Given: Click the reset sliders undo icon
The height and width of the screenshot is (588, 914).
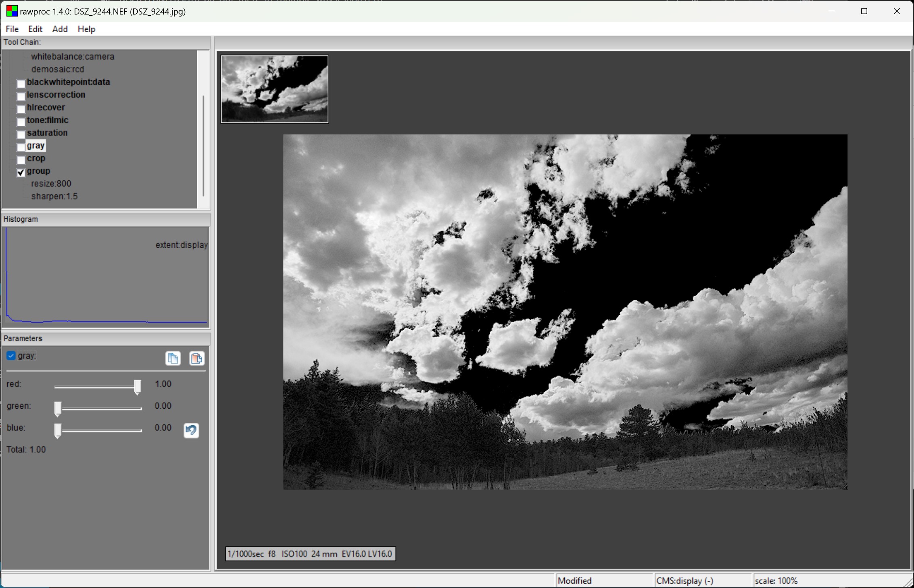Looking at the screenshot, I should point(191,430).
